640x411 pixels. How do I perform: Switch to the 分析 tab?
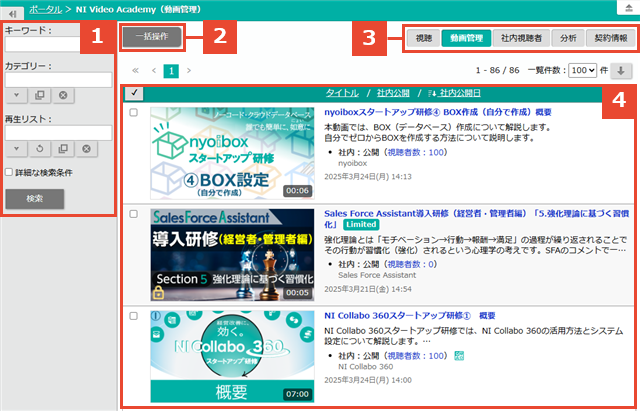tap(568, 38)
